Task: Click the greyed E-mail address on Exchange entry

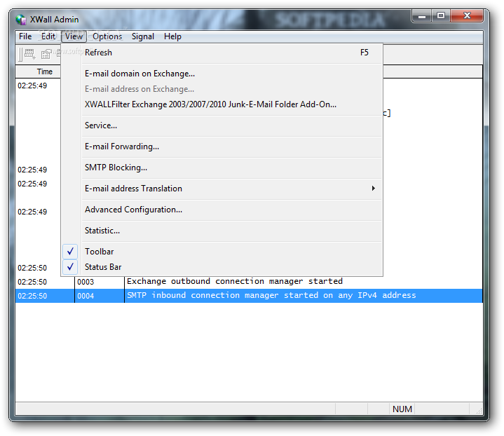Action: point(222,89)
